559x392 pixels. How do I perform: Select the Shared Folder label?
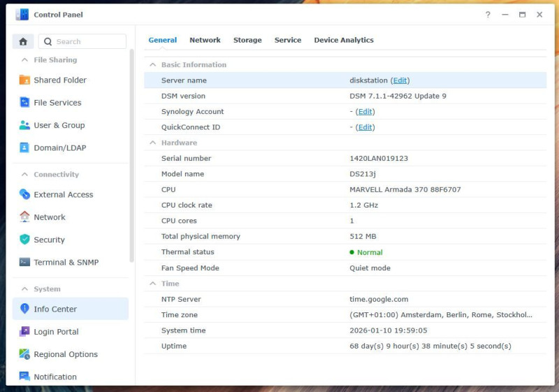pyautogui.click(x=60, y=80)
